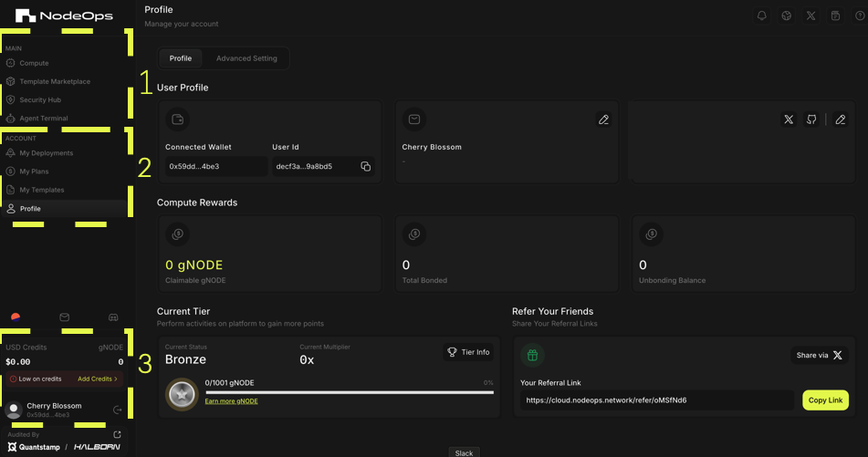This screenshot has width=868, height=457.
Task: Click the Connected Wallet address field
Action: click(x=216, y=166)
